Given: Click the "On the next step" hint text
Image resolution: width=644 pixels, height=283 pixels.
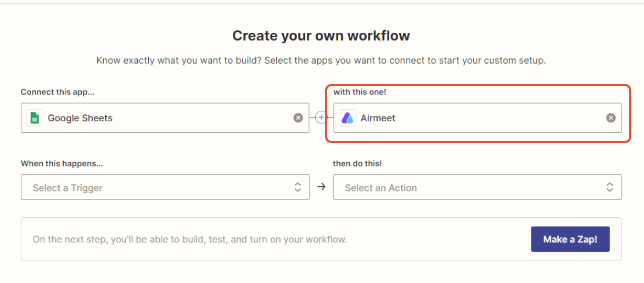Looking at the screenshot, I should pyautogui.click(x=189, y=240).
